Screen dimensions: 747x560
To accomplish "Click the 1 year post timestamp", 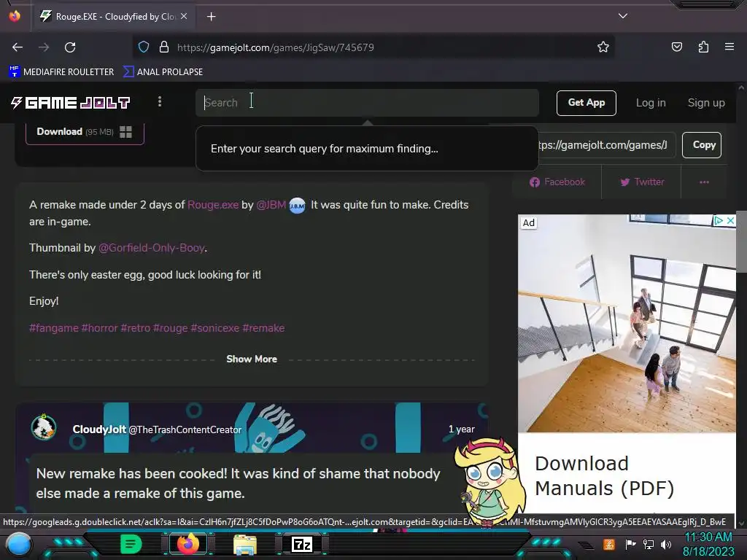I will click(x=461, y=429).
